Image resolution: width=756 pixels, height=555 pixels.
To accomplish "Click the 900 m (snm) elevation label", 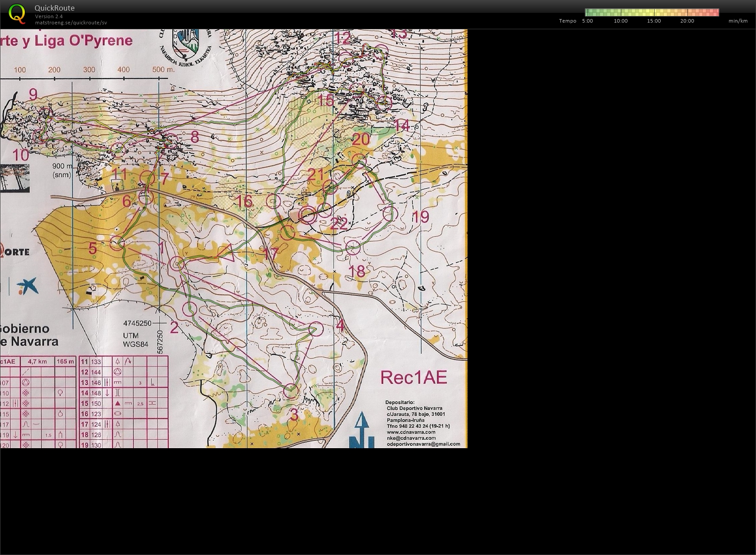I will (x=62, y=170).
